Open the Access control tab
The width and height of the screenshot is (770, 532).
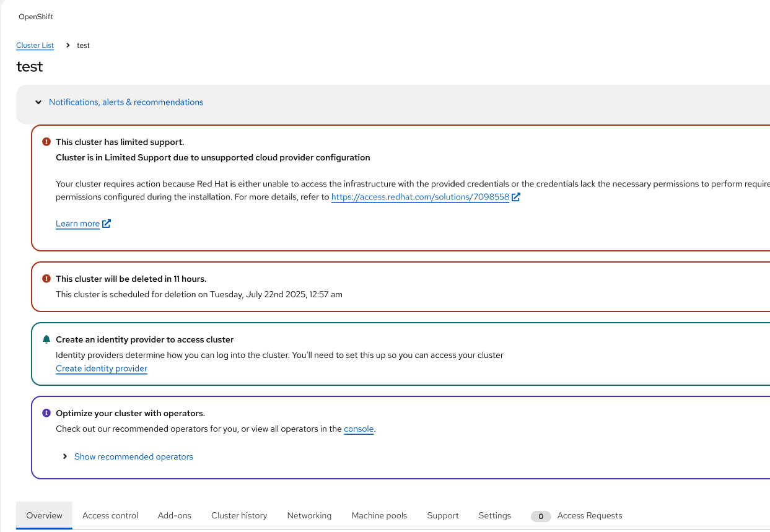coord(110,515)
